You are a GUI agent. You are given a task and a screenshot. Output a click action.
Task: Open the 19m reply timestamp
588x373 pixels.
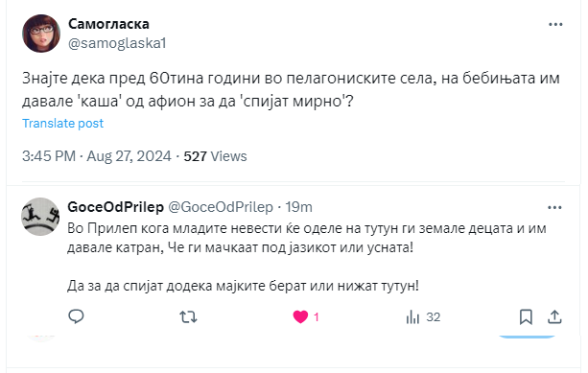click(298, 207)
